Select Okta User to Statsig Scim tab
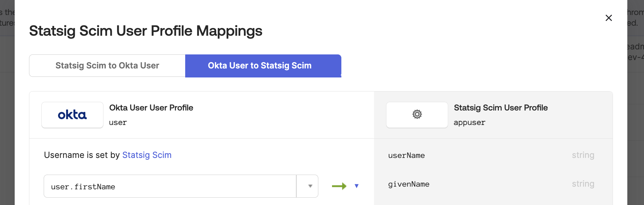The height and width of the screenshot is (205, 644). [x=263, y=66]
